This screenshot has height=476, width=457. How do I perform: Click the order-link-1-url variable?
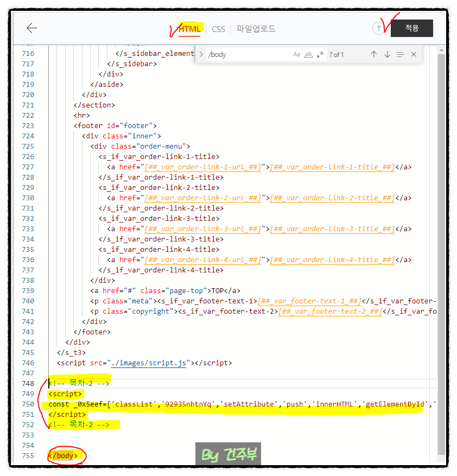point(203,167)
